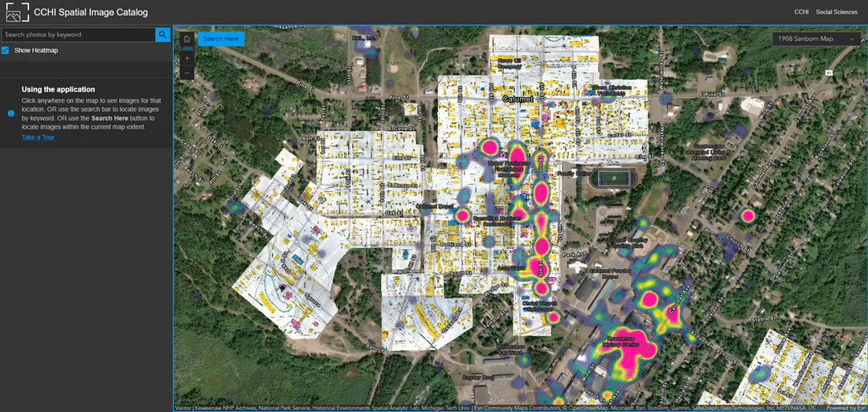Image resolution: width=868 pixels, height=412 pixels.
Task: Click the CCHI image catalog logo icon
Action: [17, 11]
